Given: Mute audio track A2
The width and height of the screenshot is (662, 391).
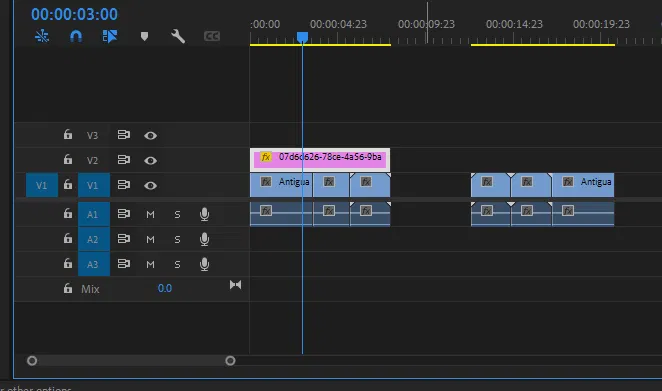Looking at the screenshot, I should click(150, 239).
